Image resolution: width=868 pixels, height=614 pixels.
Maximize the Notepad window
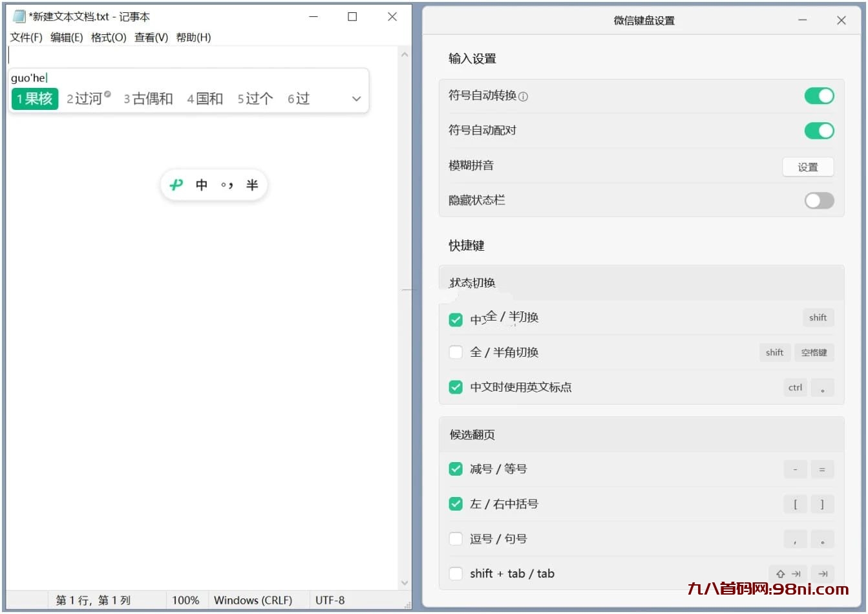[352, 17]
